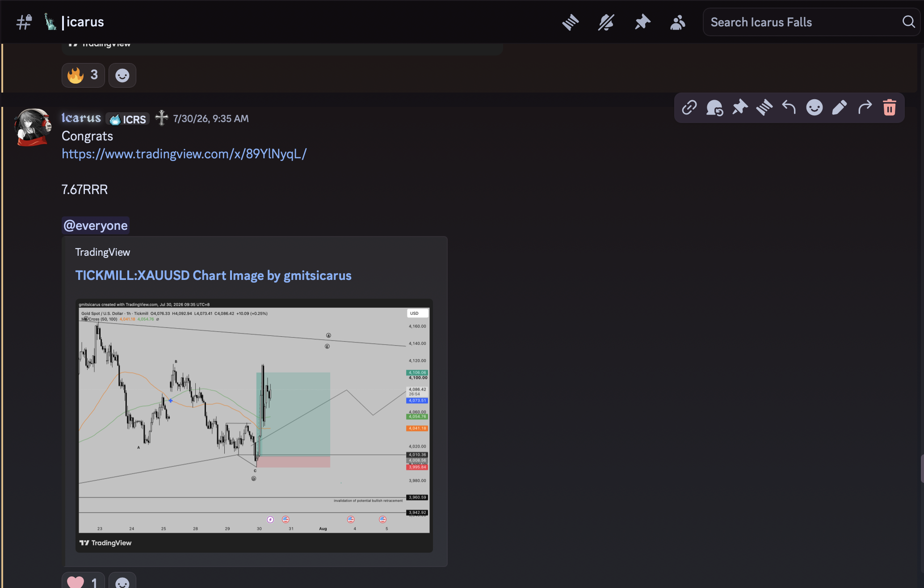Copy message link from the hover toolbar
The image size is (924, 588).
pos(689,108)
